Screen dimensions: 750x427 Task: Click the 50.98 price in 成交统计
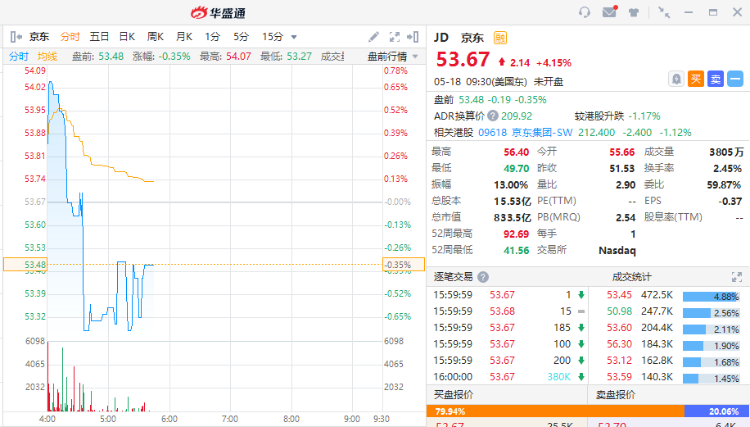point(619,311)
